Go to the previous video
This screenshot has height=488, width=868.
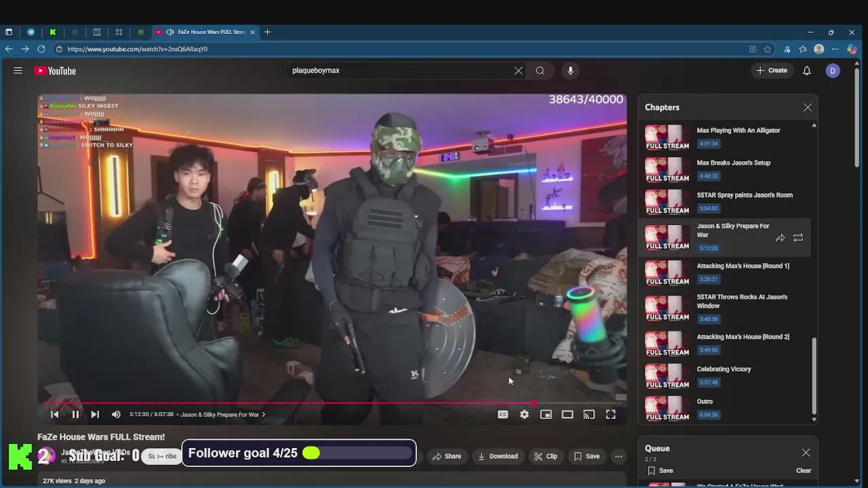(x=55, y=414)
